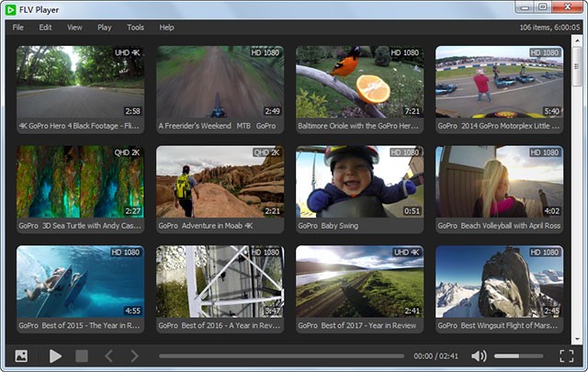Skip to the next video arrow

[x=134, y=355]
